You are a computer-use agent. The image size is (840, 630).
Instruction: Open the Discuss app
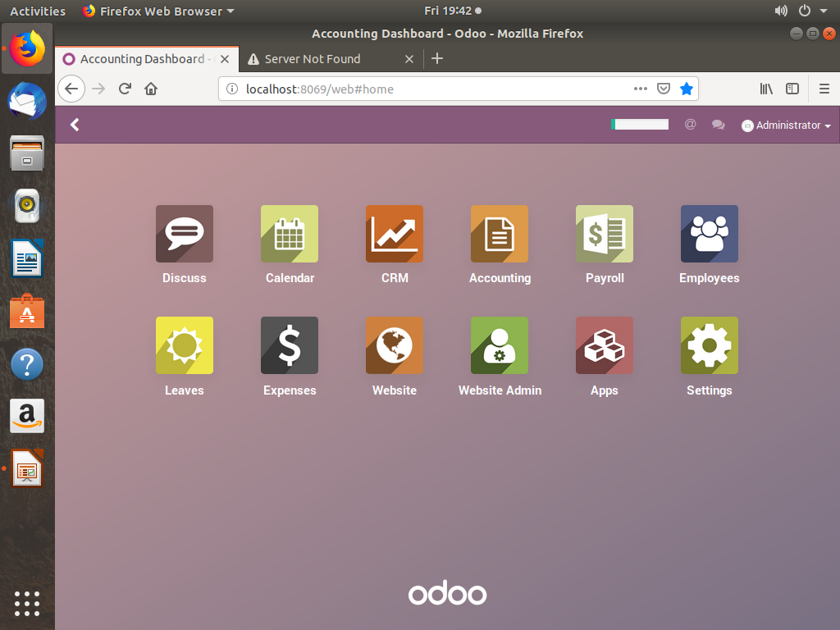[x=185, y=234]
